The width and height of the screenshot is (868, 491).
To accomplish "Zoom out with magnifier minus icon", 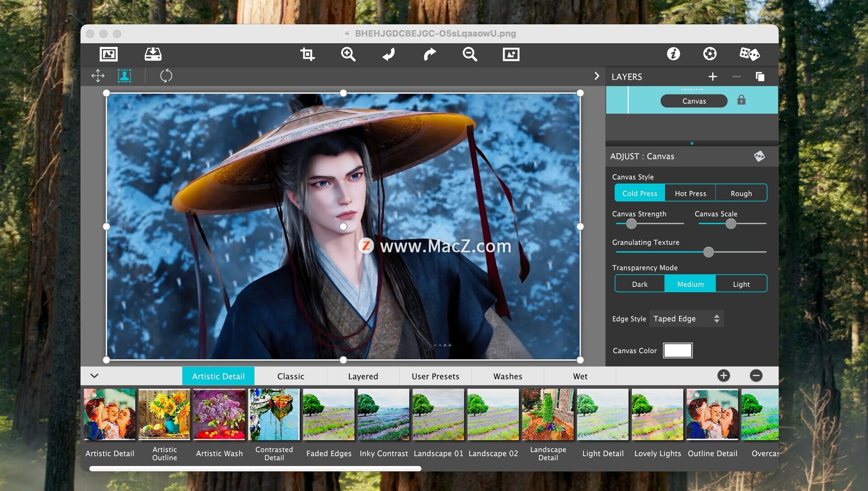I will pyautogui.click(x=470, y=54).
